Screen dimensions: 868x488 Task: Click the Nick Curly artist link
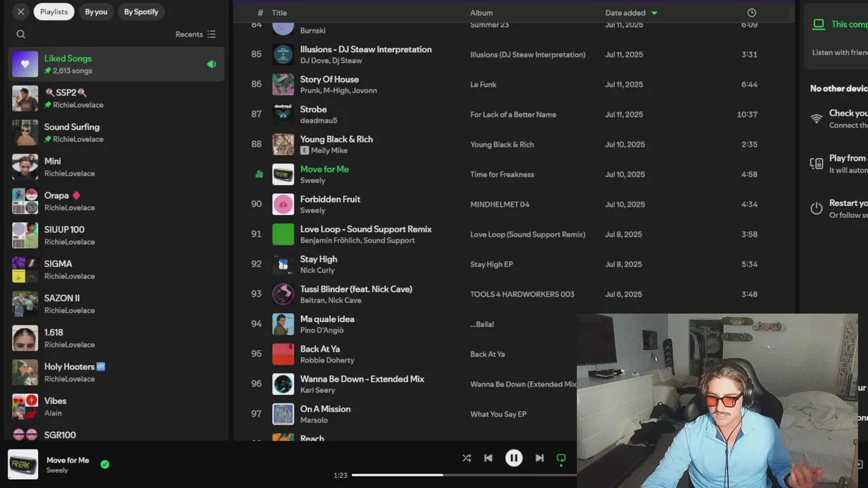pos(317,270)
